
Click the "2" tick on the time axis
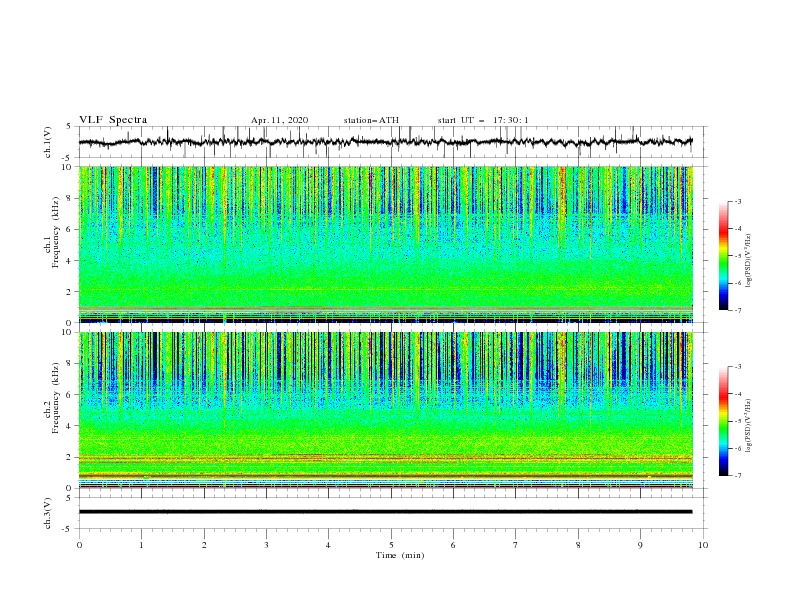pyautogui.click(x=204, y=545)
